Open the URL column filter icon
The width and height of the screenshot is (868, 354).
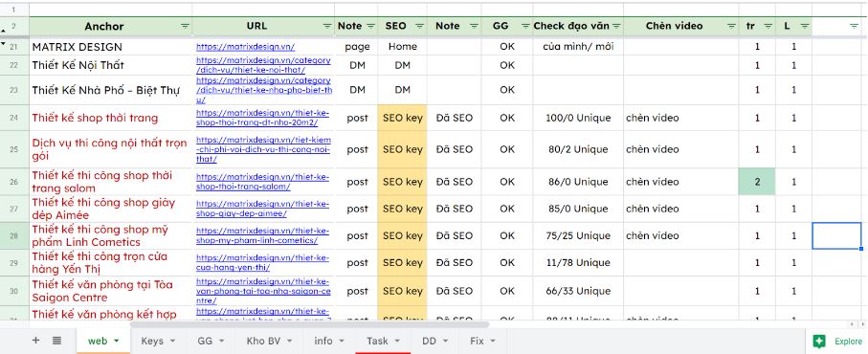pos(327,27)
